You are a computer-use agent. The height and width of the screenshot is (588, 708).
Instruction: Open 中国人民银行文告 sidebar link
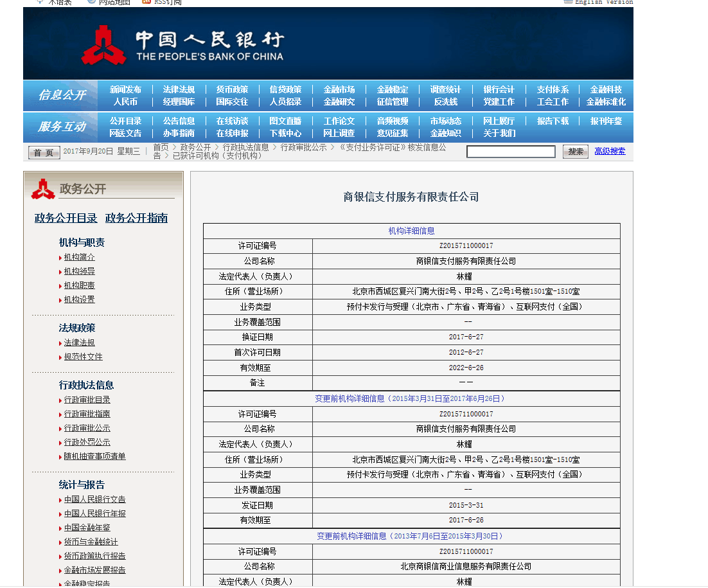pyautogui.click(x=95, y=499)
